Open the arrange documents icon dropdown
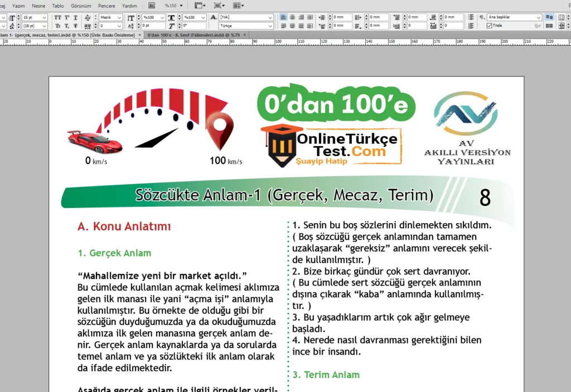The width and height of the screenshot is (571, 392). click(239, 6)
